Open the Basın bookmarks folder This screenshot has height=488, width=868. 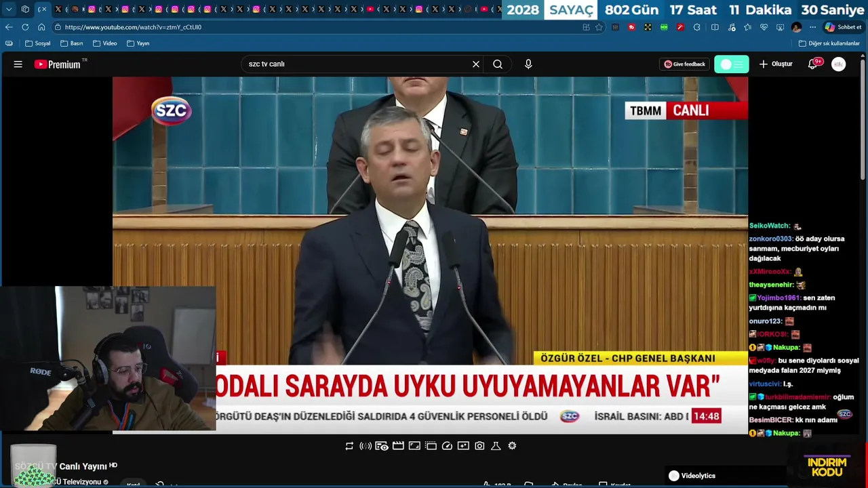point(72,43)
